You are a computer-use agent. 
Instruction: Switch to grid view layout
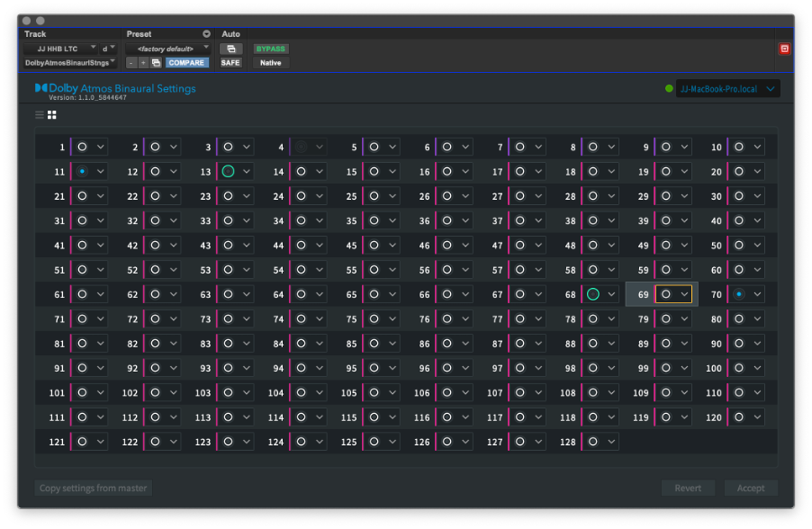pyautogui.click(x=52, y=115)
